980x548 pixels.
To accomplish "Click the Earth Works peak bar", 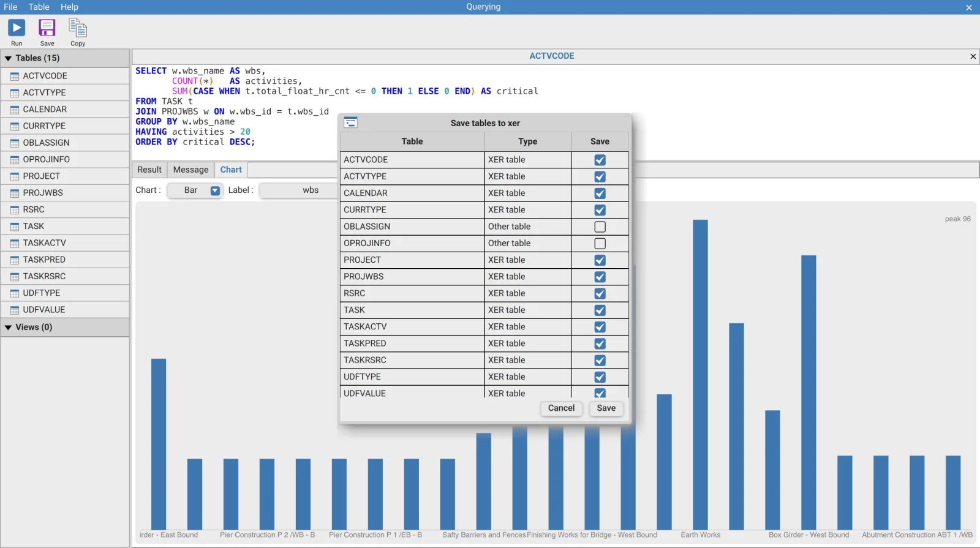I will [x=700, y=375].
